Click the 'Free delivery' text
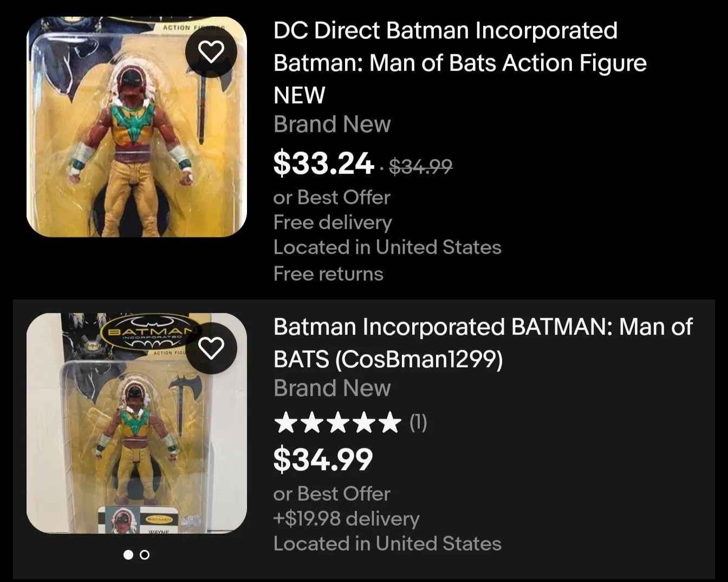The width and height of the screenshot is (728, 582). (333, 222)
